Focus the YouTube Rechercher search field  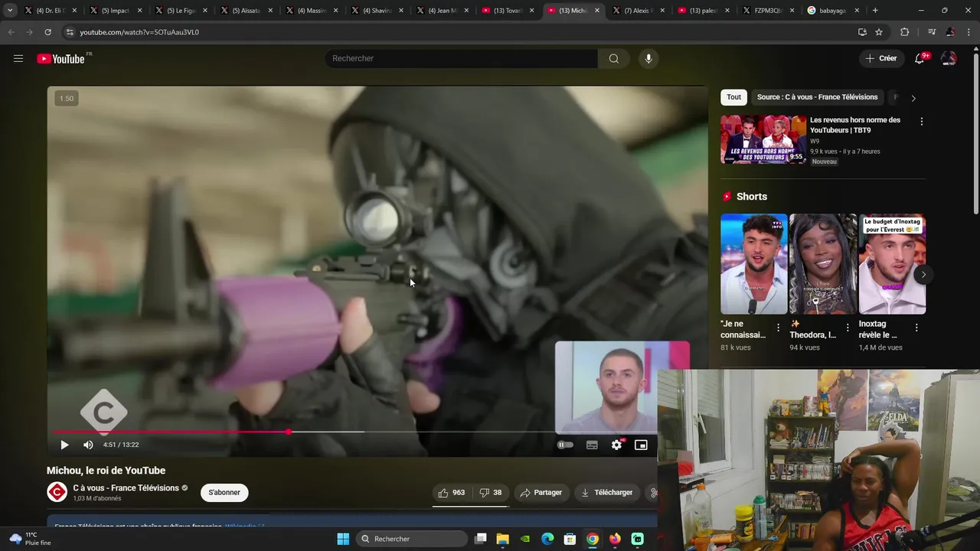[x=462, y=58]
